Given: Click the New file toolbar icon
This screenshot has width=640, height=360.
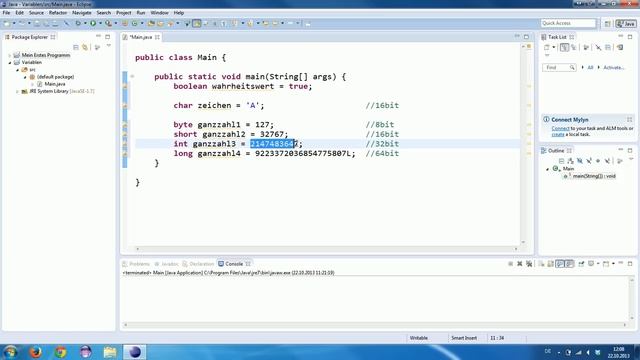Looking at the screenshot, I should [x=7, y=24].
